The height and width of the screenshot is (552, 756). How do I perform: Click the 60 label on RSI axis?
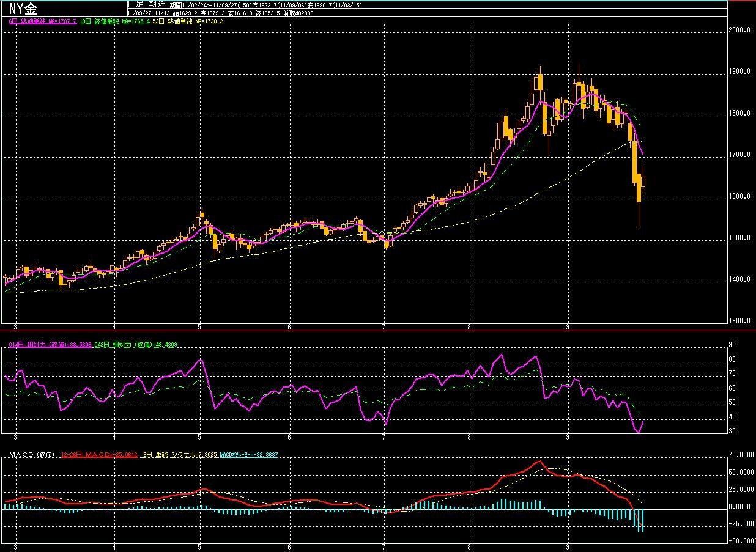(x=732, y=388)
